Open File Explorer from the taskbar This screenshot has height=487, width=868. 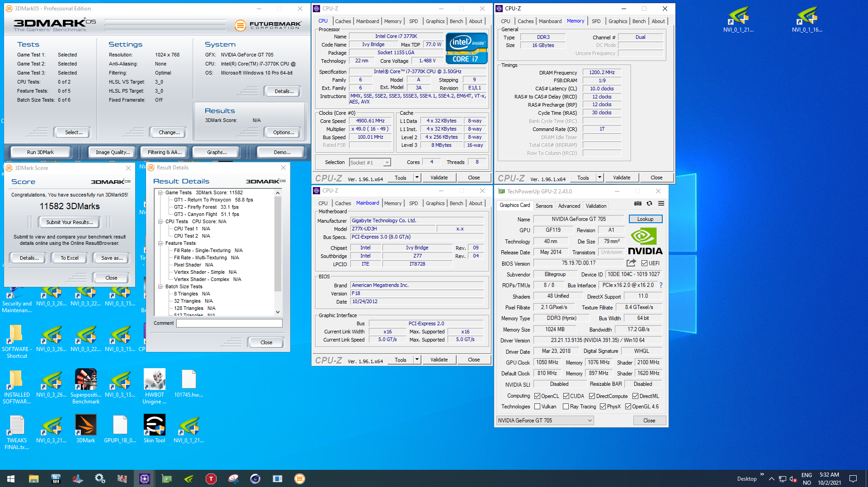[x=34, y=478]
